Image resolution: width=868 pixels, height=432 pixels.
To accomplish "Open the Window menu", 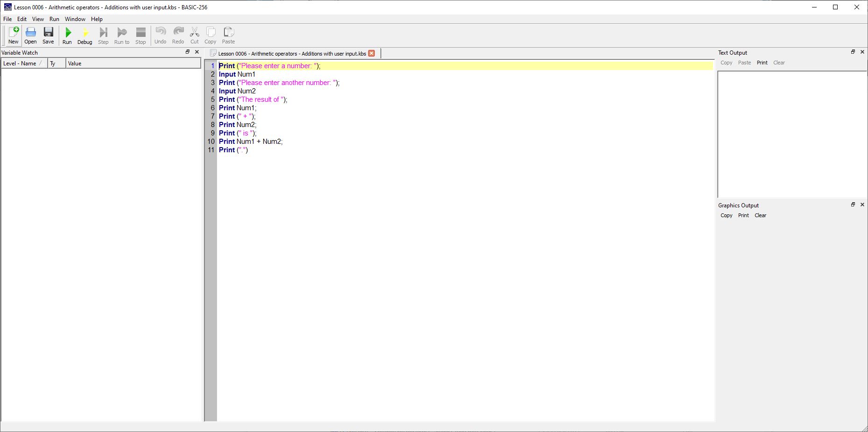I will coord(75,19).
